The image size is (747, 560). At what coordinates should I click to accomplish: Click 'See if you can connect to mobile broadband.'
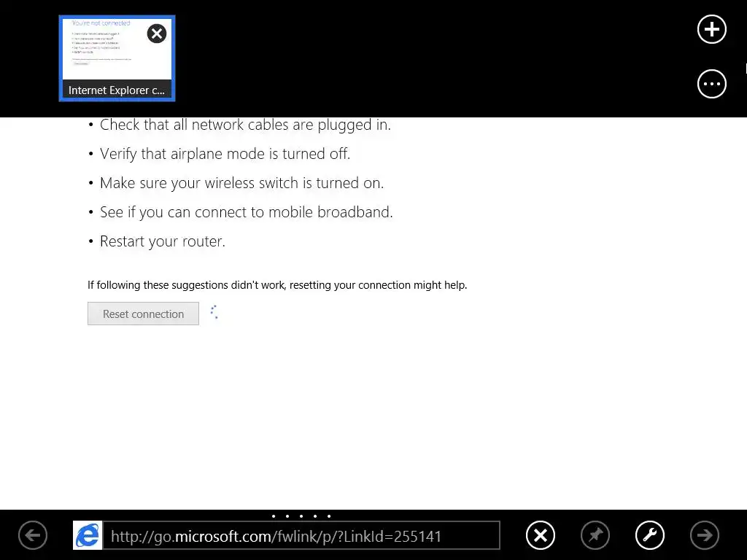coord(247,212)
